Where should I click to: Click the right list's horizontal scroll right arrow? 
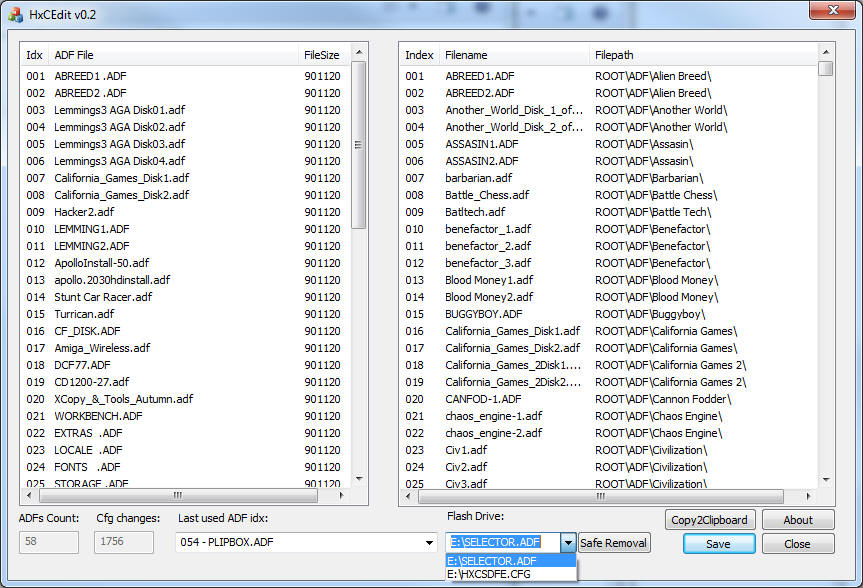coord(808,496)
